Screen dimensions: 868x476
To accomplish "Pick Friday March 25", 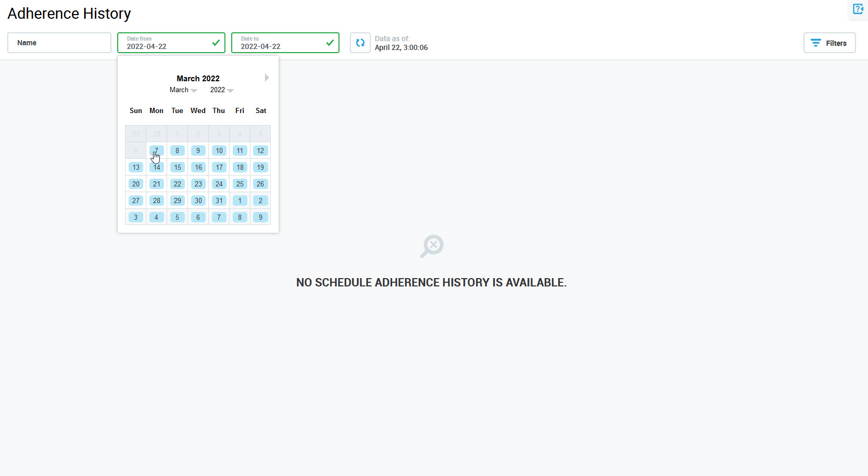I will (x=240, y=184).
